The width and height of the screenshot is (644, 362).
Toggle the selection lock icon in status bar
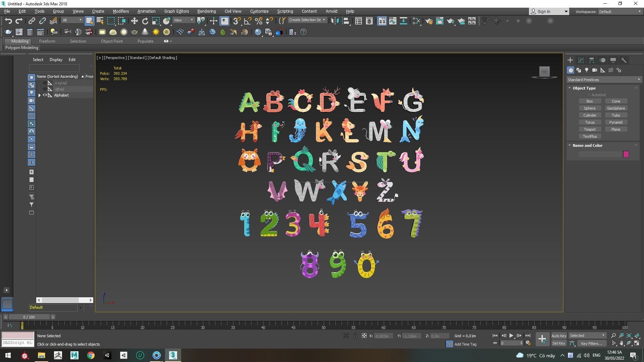click(x=355, y=336)
